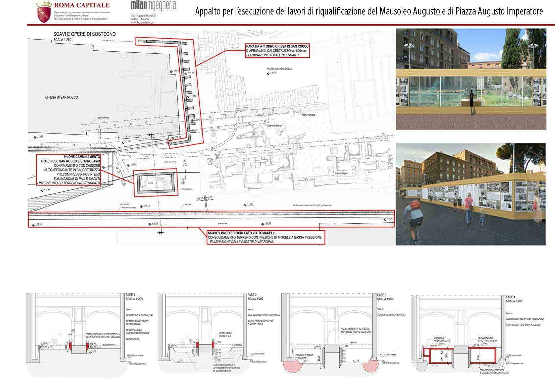Click the 'Piazza Archeologica' level marker symbol
Image resolution: width=555 pixels, height=392 pixels.
(x=268, y=73)
